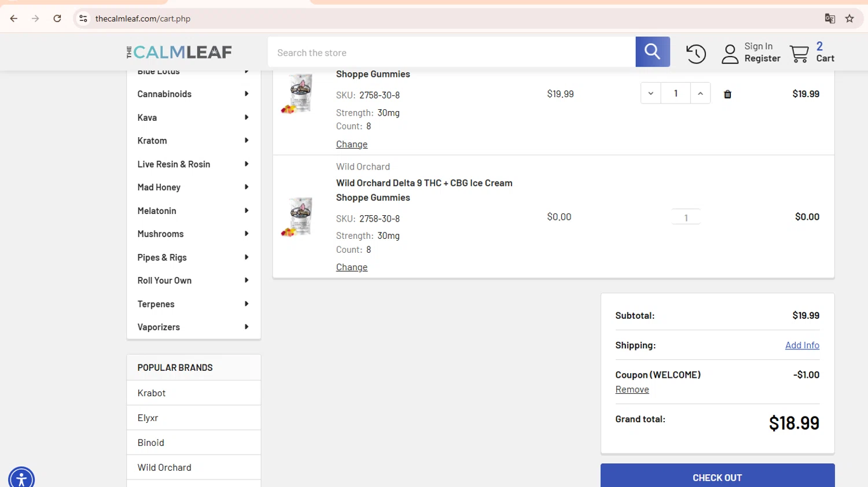Image resolution: width=868 pixels, height=487 pixels.
Task: Expand the Pipes & Rigs arrow
Action: 247,257
